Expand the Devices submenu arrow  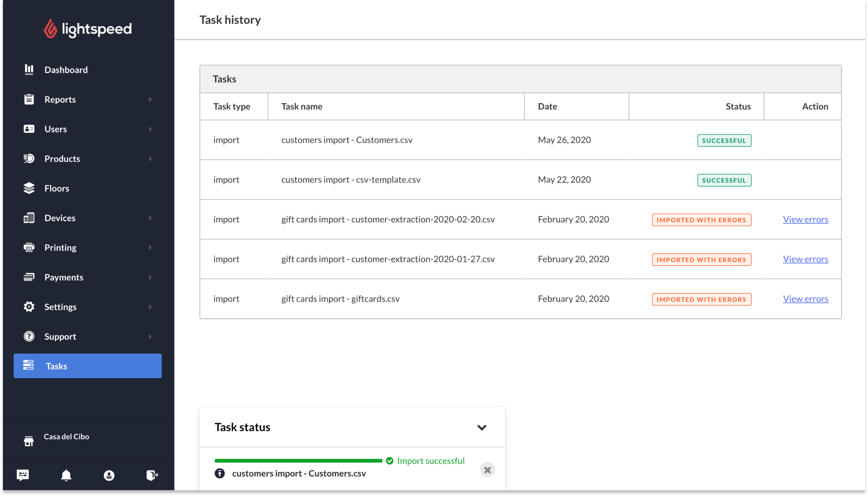(150, 218)
